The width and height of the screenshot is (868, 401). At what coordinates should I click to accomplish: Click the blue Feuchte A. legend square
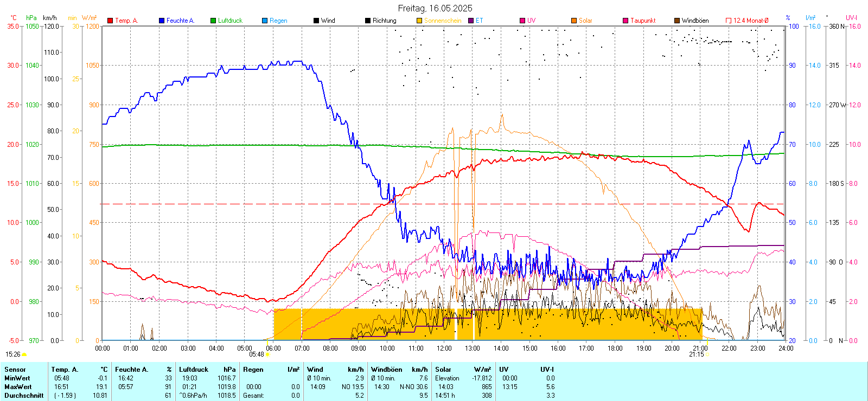[162, 21]
